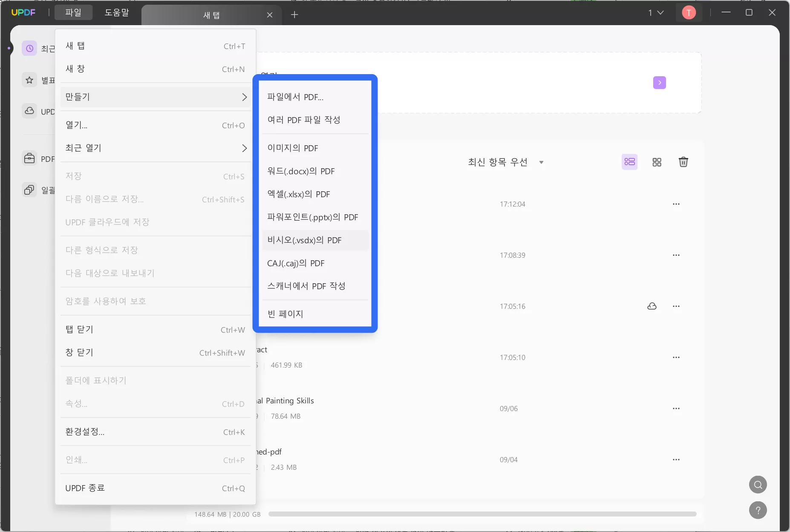The image size is (790, 532).
Task: Open more options for 17:05:16 file
Action: 676,306
